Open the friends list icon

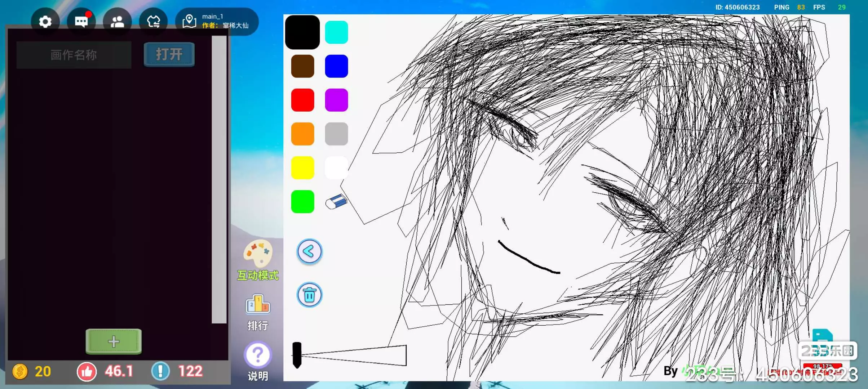117,22
